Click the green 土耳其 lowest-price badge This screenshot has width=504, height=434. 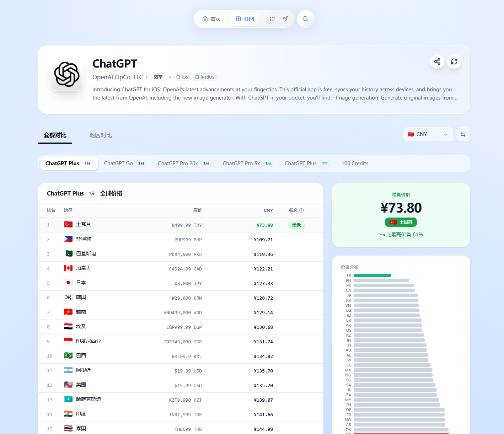(401, 222)
